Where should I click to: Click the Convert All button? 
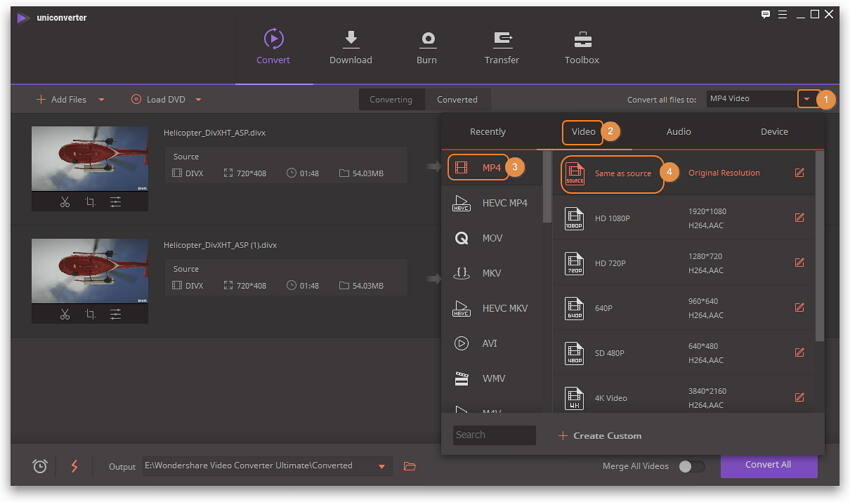[769, 466]
